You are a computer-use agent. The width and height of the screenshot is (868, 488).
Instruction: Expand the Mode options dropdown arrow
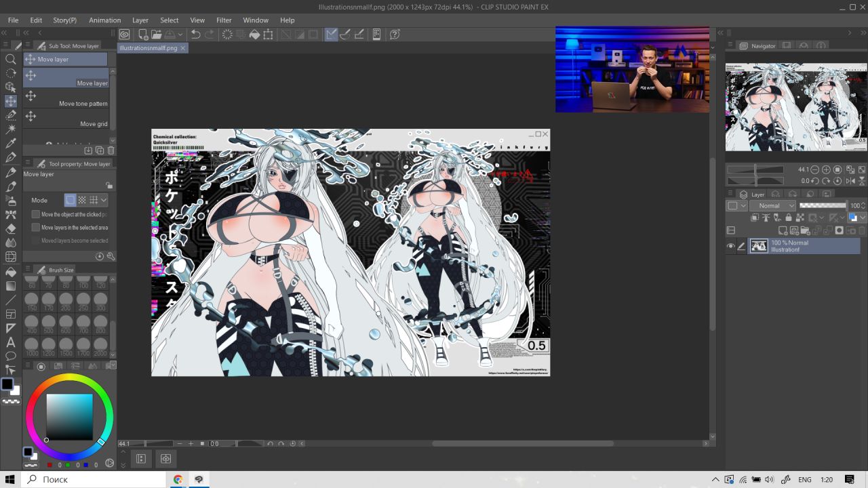coord(104,201)
